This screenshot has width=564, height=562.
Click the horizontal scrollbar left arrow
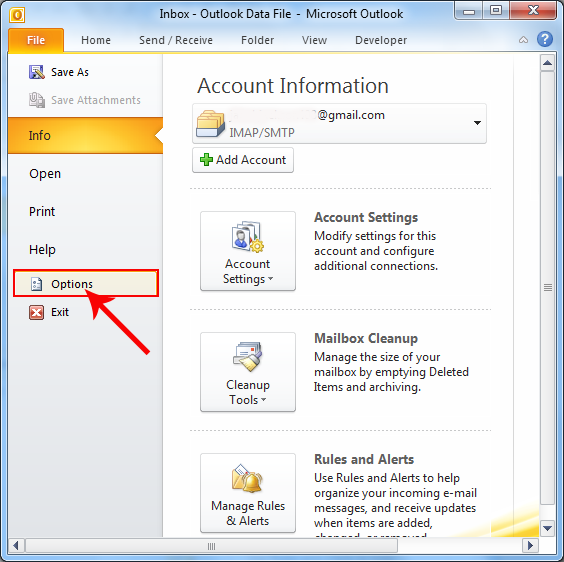click(x=15, y=546)
